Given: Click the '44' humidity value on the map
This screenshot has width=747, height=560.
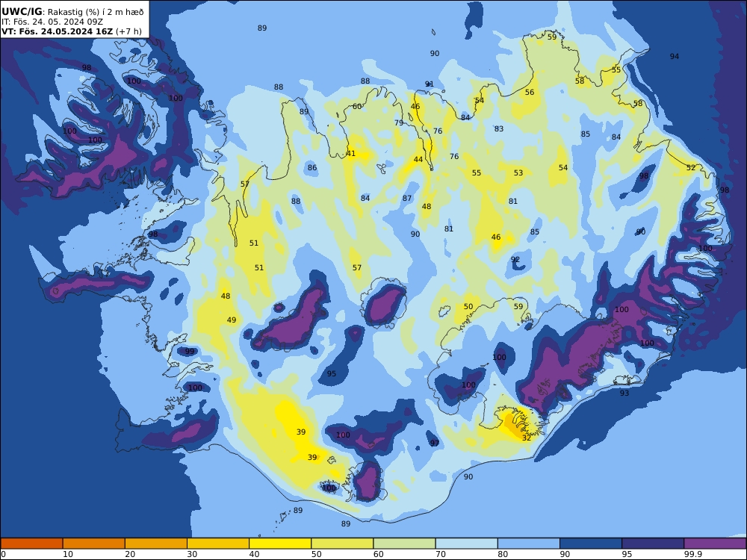Looking at the screenshot, I should [418, 160].
